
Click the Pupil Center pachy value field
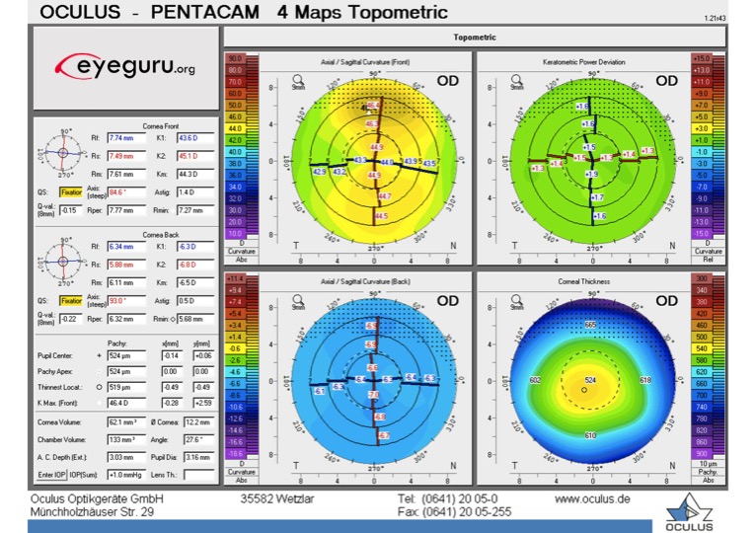(126, 355)
